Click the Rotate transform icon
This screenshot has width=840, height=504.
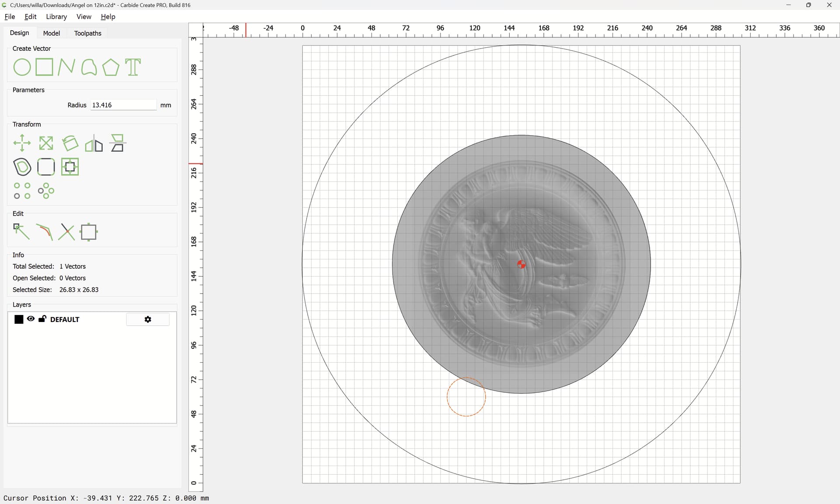70,143
